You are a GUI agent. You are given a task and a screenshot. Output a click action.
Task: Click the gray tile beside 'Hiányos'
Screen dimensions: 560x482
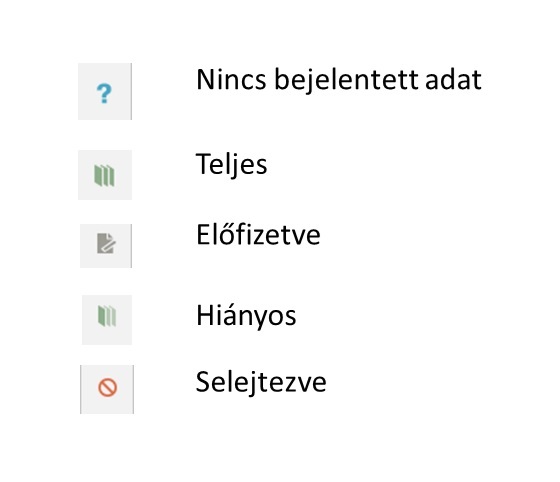[x=107, y=320]
